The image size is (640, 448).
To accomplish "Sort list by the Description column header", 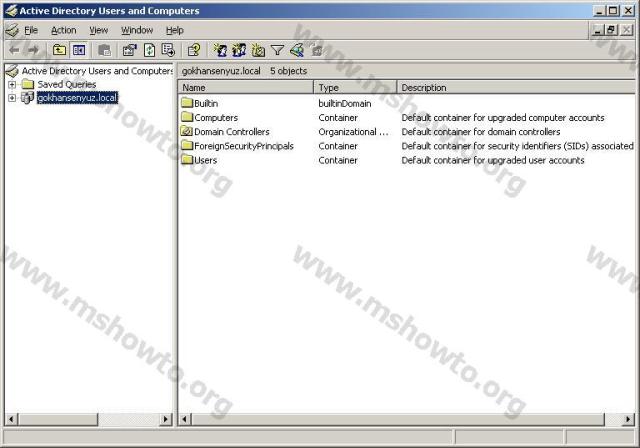I will (516, 87).
